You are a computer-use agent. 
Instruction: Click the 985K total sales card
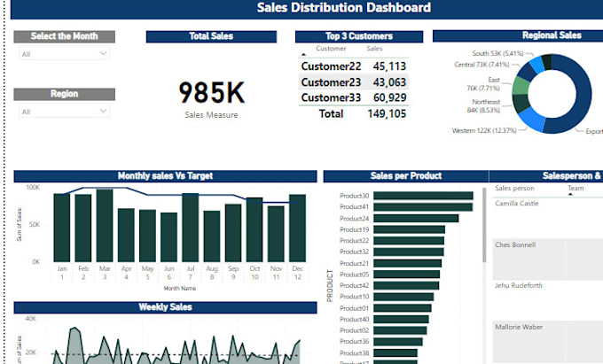pos(211,92)
